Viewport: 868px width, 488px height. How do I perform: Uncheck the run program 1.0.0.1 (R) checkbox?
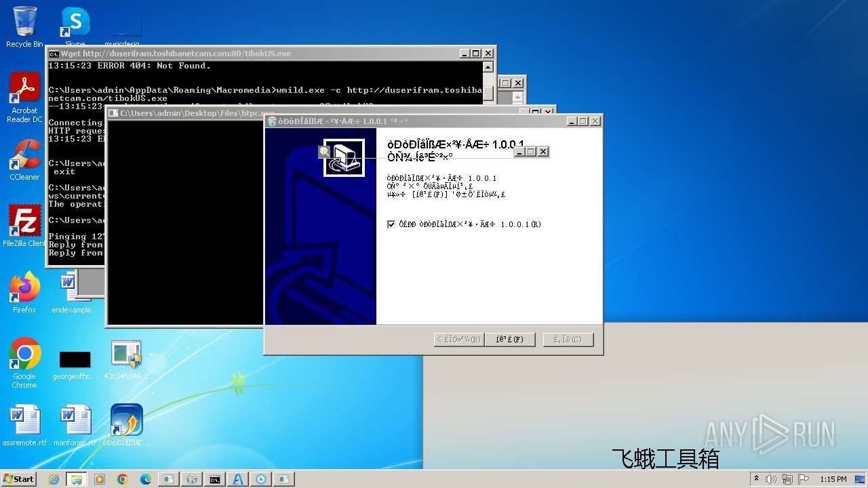tap(391, 224)
